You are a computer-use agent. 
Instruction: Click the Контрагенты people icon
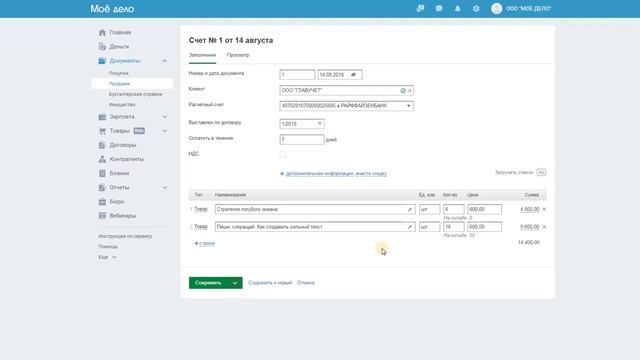click(x=102, y=159)
